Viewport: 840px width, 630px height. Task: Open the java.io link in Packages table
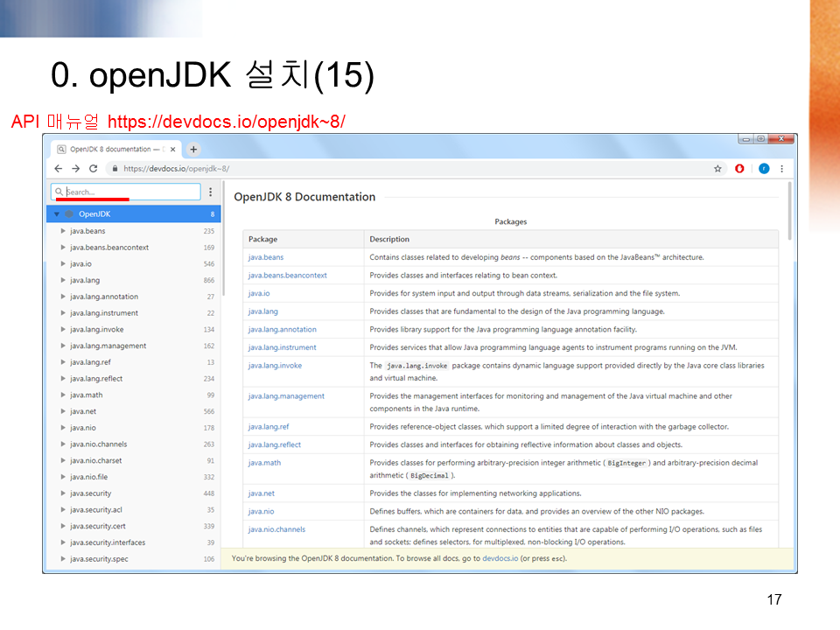259,294
